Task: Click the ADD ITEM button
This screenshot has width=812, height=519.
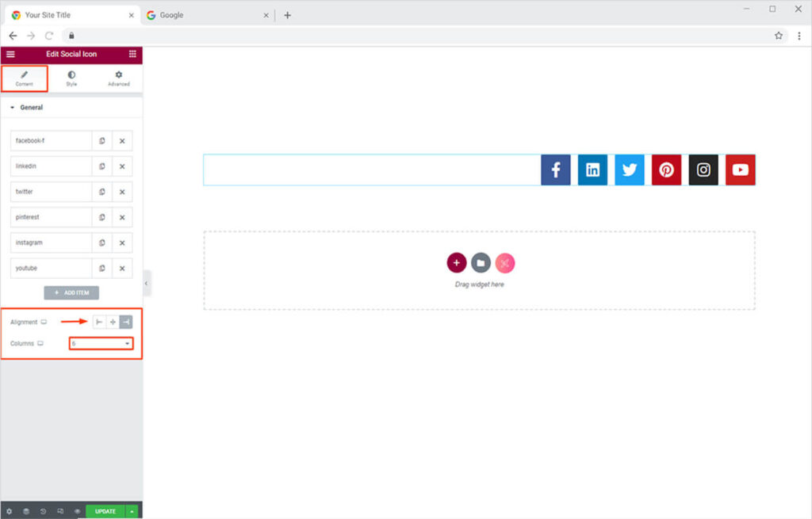Action: pyautogui.click(x=71, y=293)
